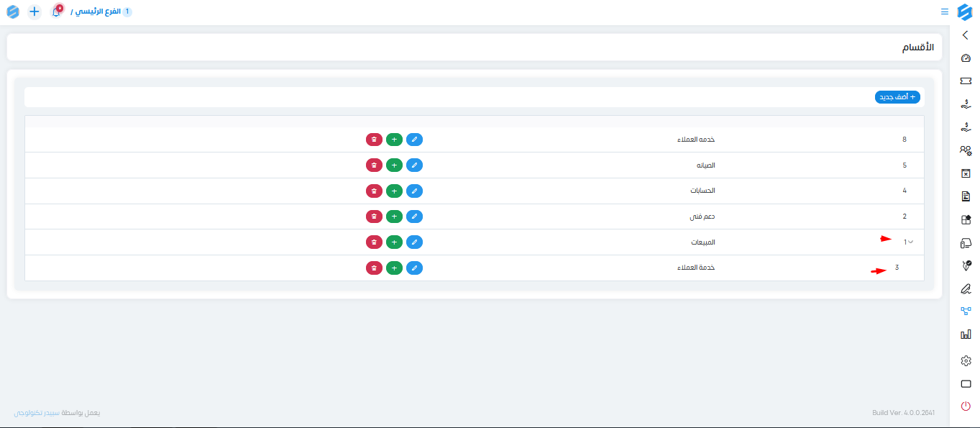Select the departments hierarchy sidebar icon
The width and height of the screenshot is (980, 428).
[x=966, y=311]
